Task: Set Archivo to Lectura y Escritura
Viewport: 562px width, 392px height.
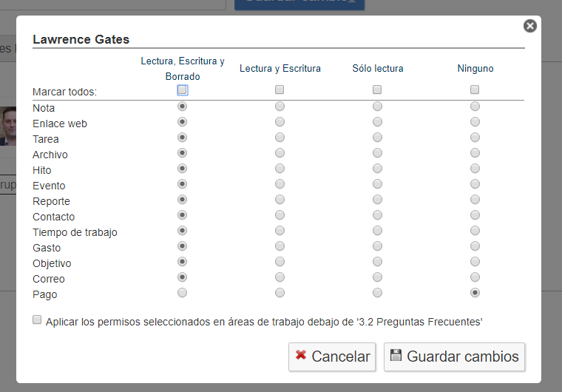Action: tap(280, 153)
